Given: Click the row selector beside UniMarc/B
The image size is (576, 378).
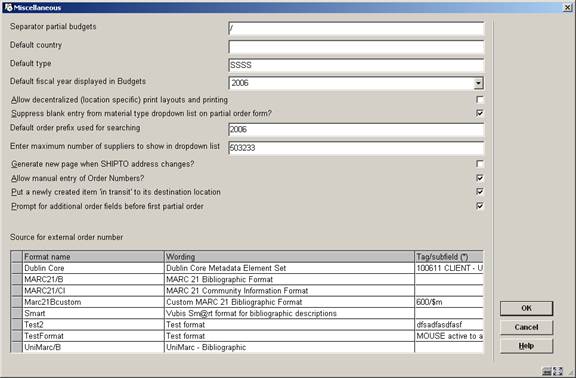Looking at the screenshot, I should (17, 348).
